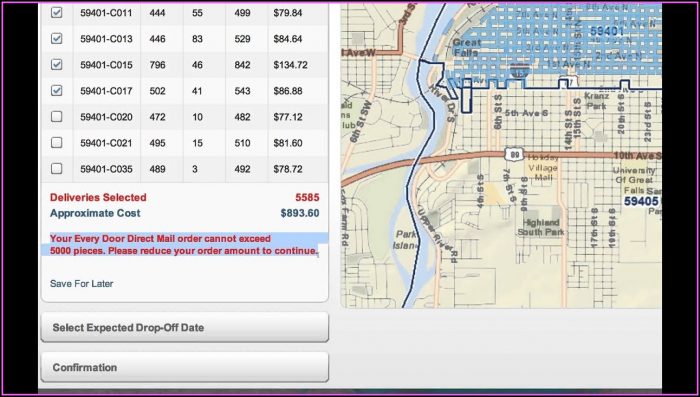Click US 89 highway shield on map
The image size is (700, 397).
coord(515,155)
